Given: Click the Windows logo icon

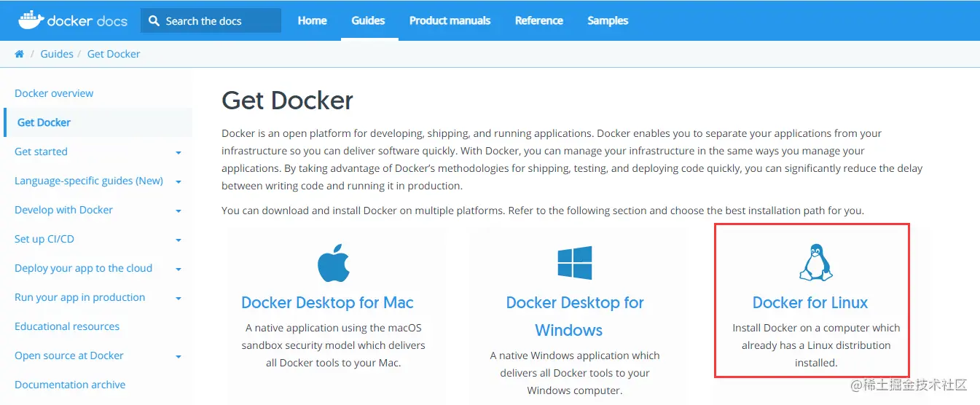Looking at the screenshot, I should coord(575,262).
